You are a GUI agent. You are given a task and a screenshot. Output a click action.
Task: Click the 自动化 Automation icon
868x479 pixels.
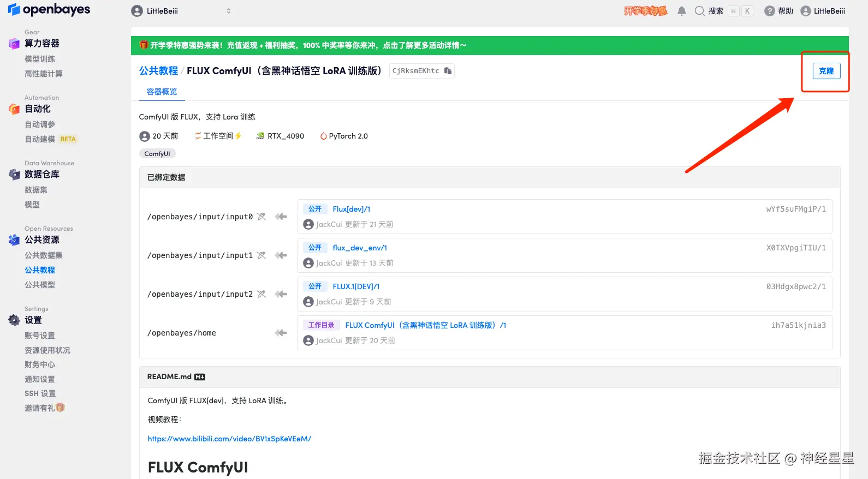[x=14, y=109]
